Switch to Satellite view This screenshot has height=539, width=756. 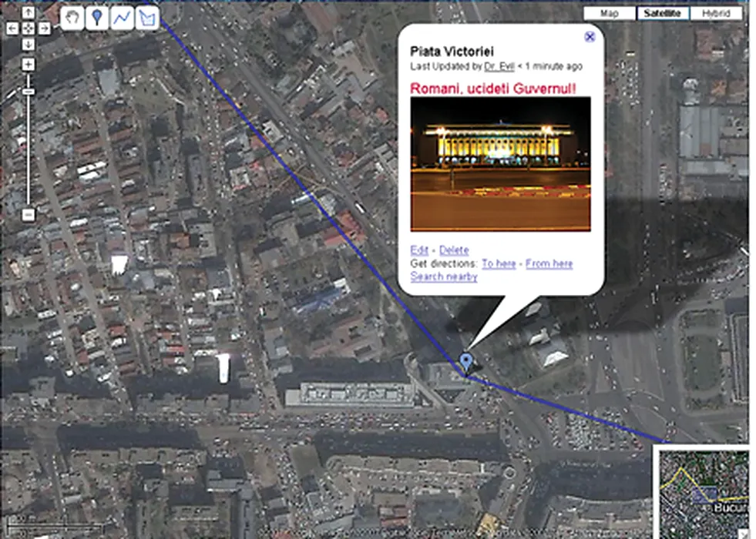pos(663,14)
